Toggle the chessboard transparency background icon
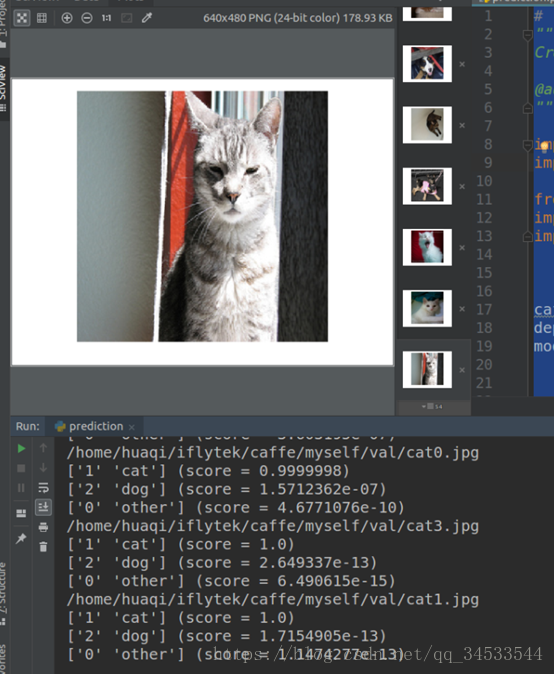The width and height of the screenshot is (554, 674). click(21, 18)
